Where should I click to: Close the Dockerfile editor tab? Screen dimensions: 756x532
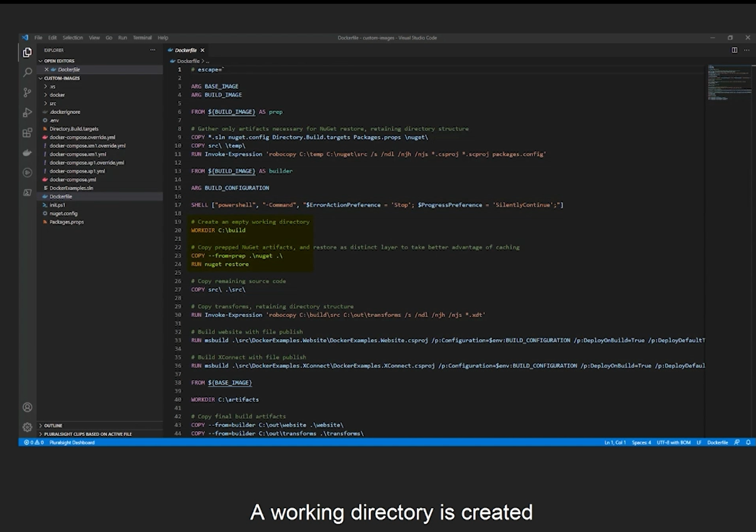point(202,50)
